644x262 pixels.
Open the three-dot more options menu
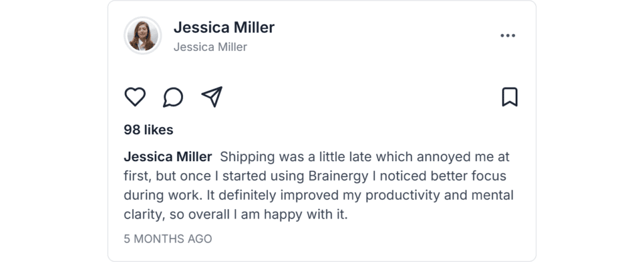pyautogui.click(x=508, y=36)
